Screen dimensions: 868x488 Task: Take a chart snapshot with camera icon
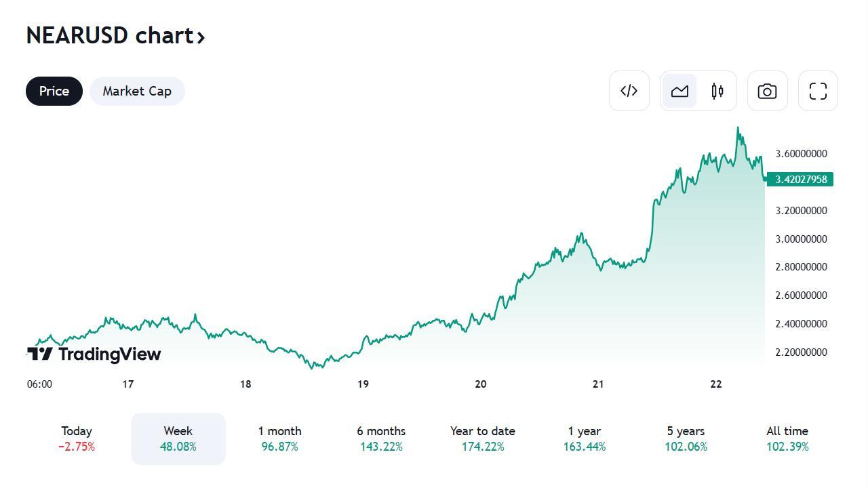pos(767,91)
